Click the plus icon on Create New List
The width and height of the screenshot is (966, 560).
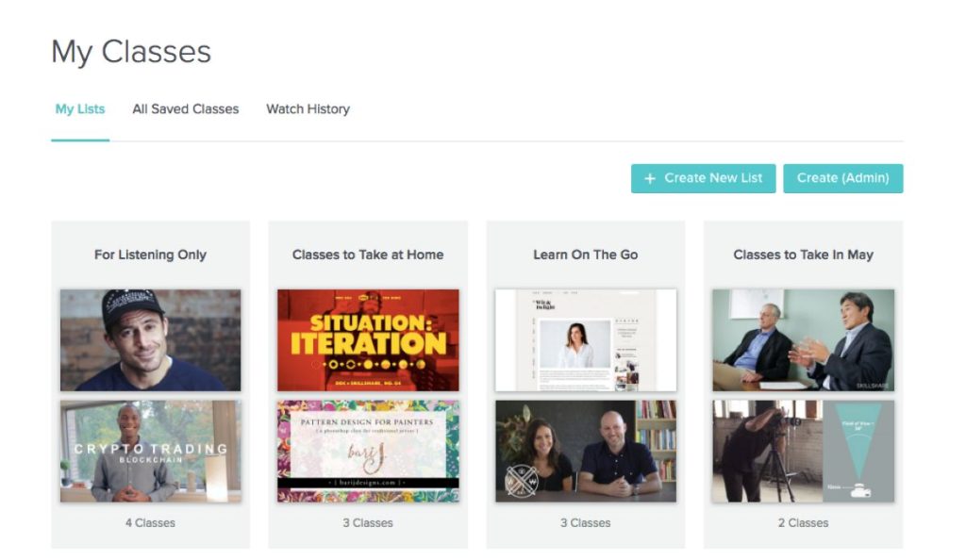click(x=651, y=178)
